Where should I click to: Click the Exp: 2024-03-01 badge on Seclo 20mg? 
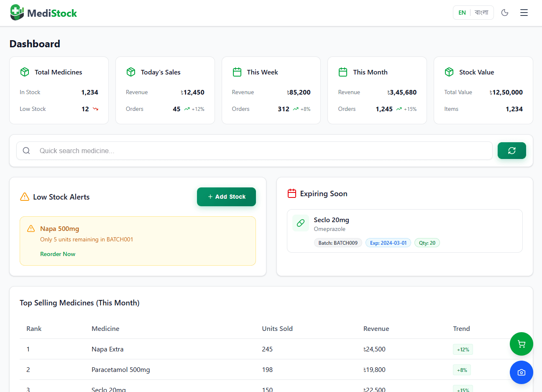388,243
